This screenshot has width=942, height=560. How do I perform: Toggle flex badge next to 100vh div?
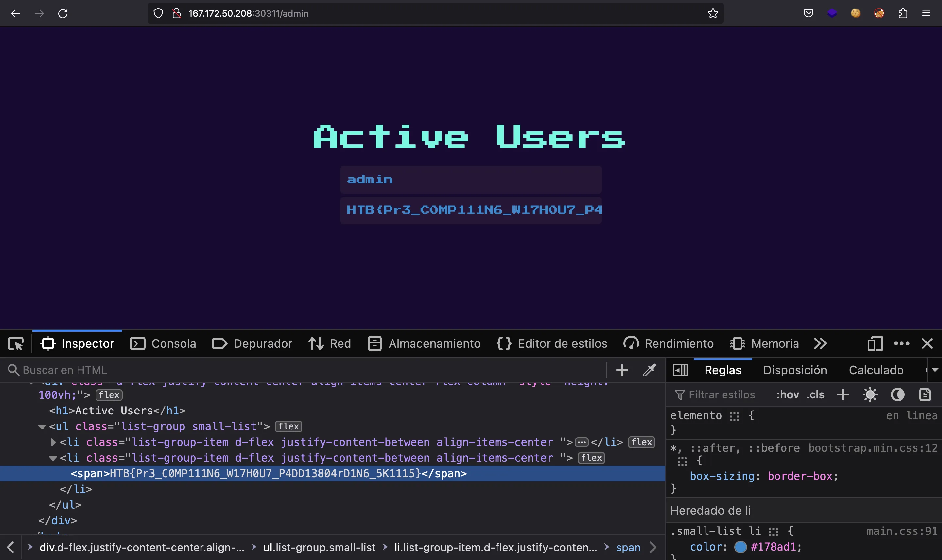(109, 395)
